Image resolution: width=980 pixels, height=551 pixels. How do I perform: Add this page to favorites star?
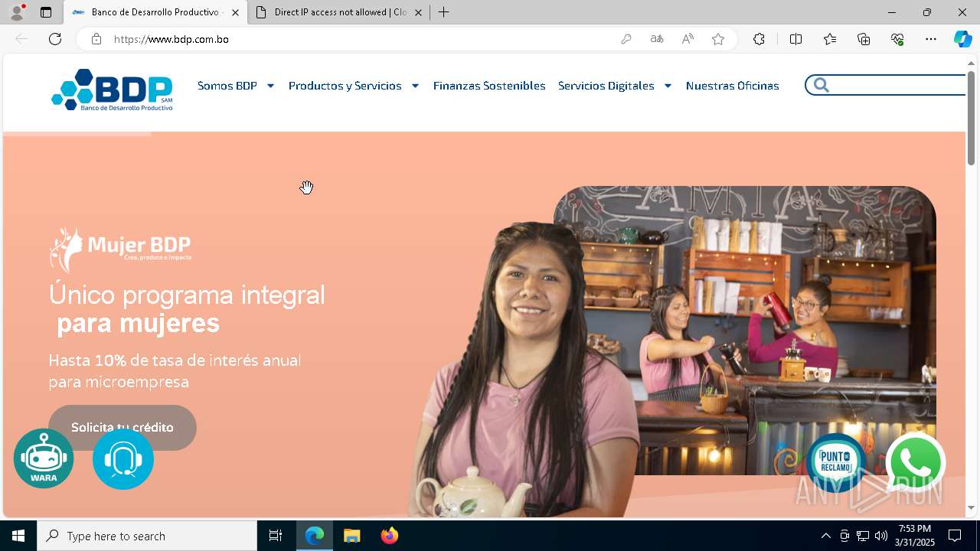click(x=718, y=39)
